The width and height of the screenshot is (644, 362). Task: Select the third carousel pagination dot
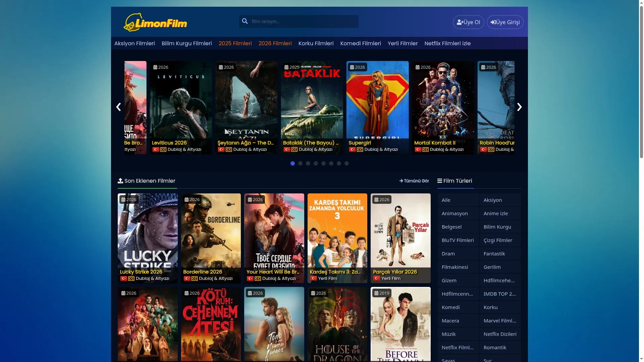coord(308,164)
